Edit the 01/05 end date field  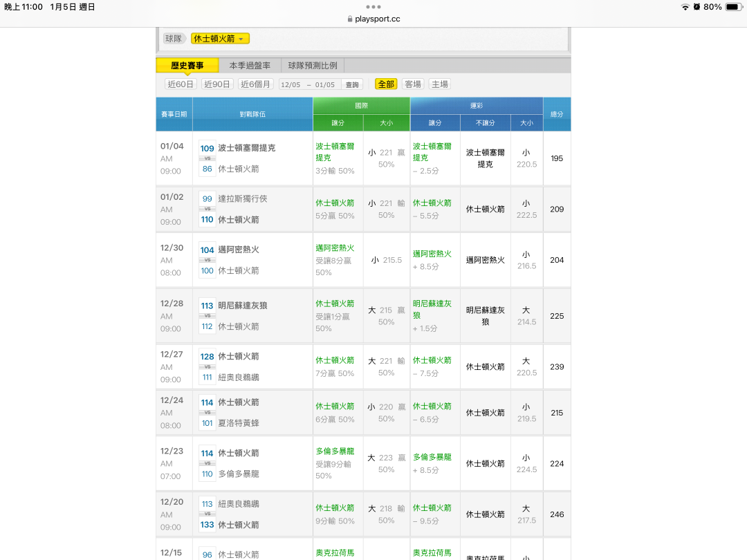pos(325,85)
